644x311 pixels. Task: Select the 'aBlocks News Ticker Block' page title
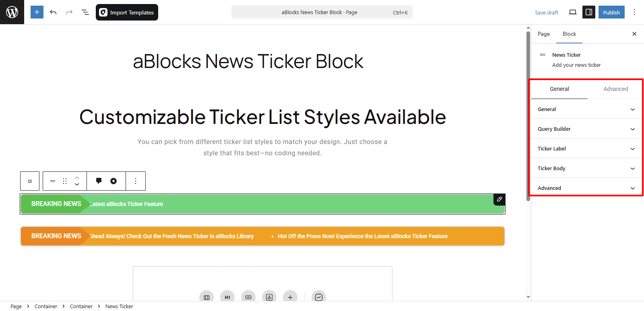pyautogui.click(x=248, y=62)
